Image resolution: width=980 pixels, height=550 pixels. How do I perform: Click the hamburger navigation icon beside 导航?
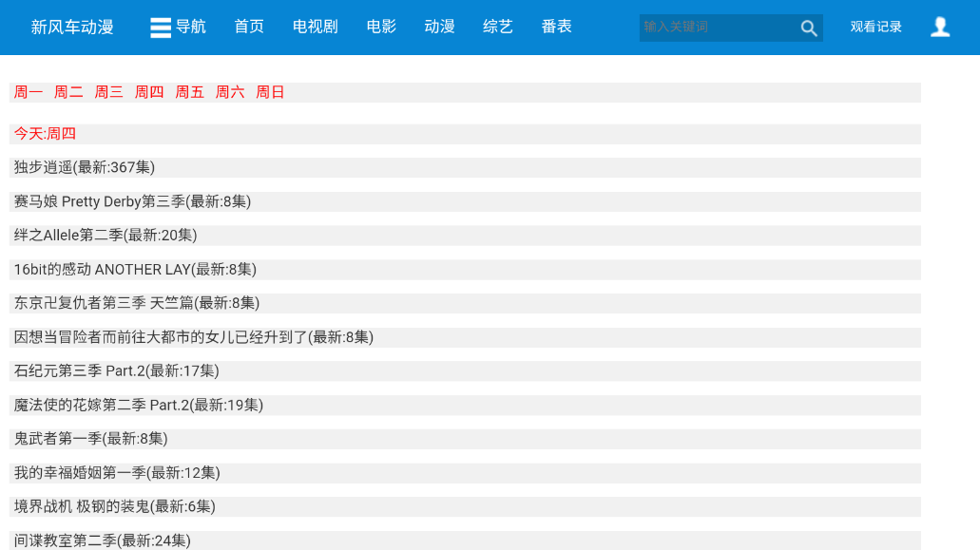(x=158, y=27)
